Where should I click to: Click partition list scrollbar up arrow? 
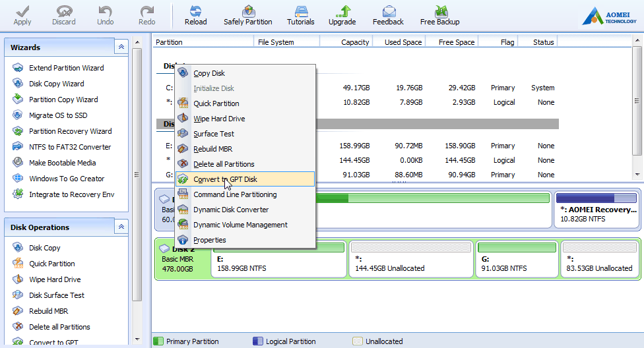pos(637,40)
